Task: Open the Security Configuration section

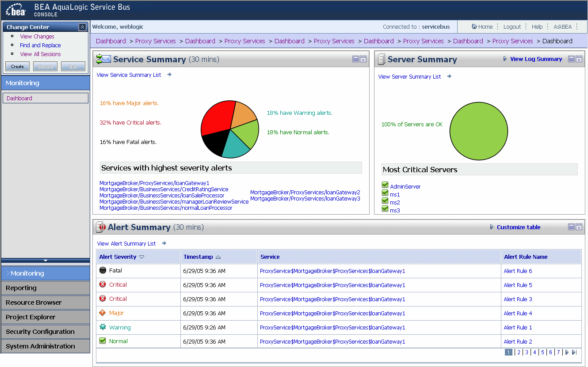Action: click(45, 332)
